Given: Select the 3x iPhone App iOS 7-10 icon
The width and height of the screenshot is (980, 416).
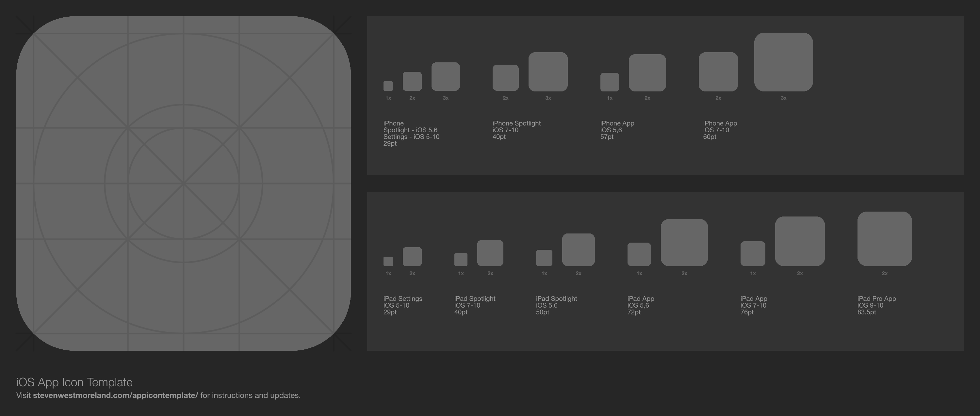Looking at the screenshot, I should [x=783, y=62].
